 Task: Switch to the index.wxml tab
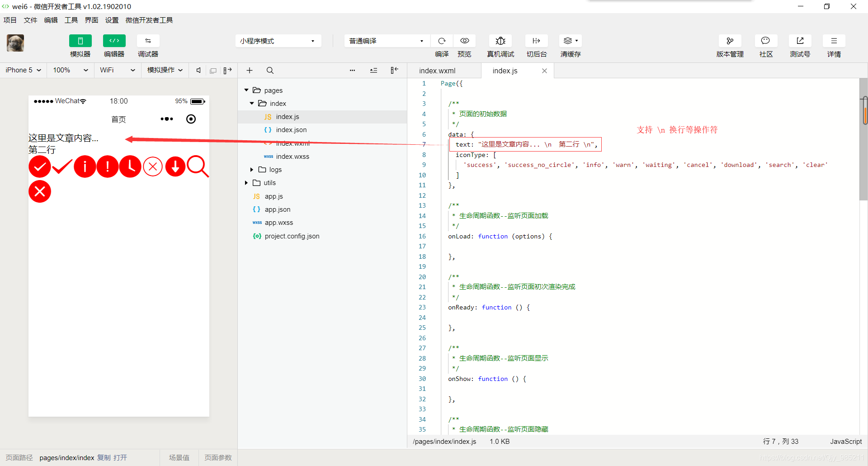point(437,71)
